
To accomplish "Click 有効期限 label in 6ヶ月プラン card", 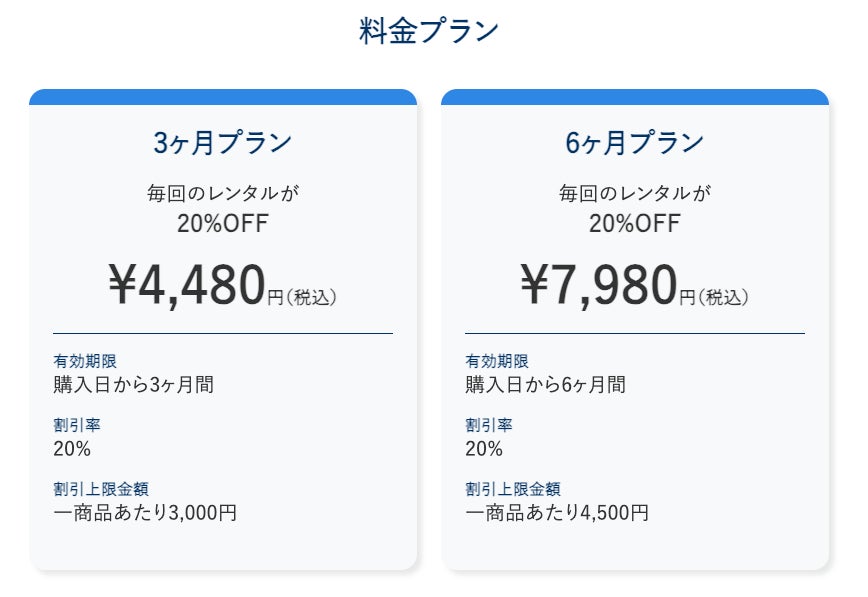I will coord(497,361).
